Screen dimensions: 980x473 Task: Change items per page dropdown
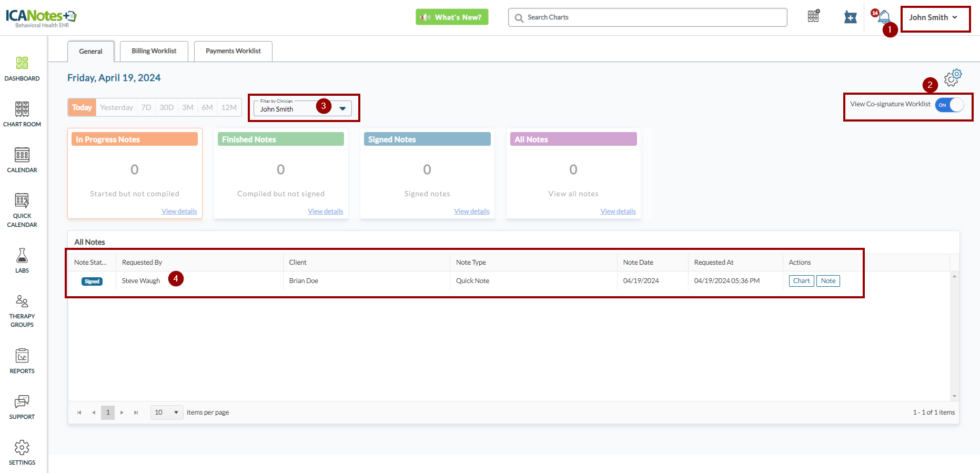[x=166, y=412]
